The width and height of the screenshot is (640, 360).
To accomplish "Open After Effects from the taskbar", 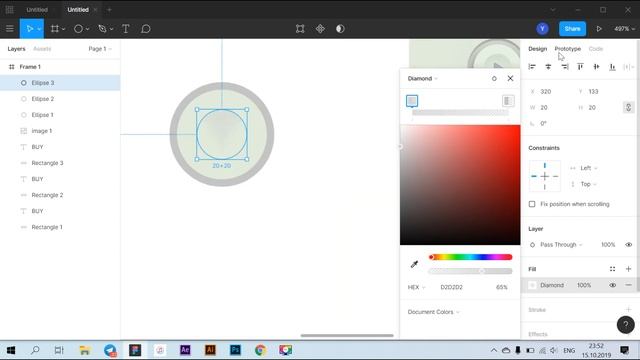I will point(185,350).
